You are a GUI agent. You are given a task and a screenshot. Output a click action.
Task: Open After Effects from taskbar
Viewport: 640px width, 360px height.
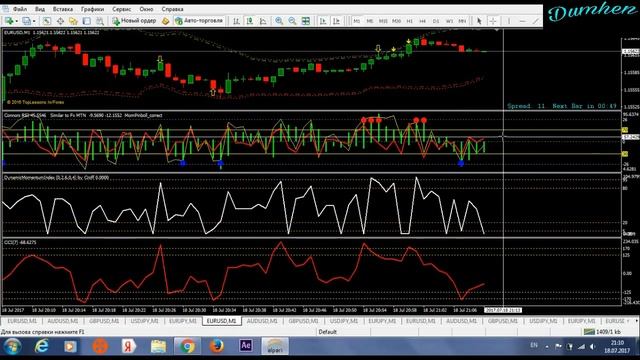246,346
